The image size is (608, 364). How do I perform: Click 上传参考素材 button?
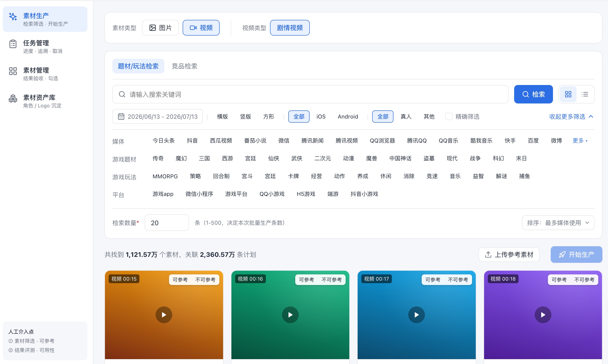509,254
